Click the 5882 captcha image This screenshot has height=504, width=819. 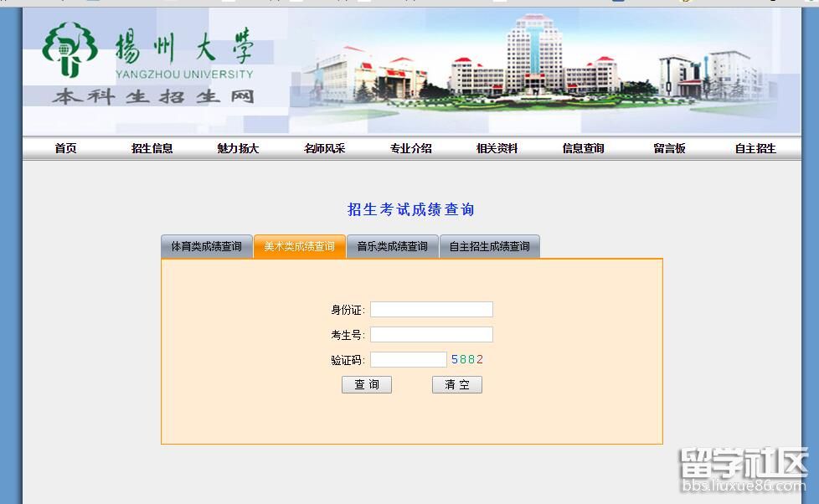pyautogui.click(x=467, y=359)
